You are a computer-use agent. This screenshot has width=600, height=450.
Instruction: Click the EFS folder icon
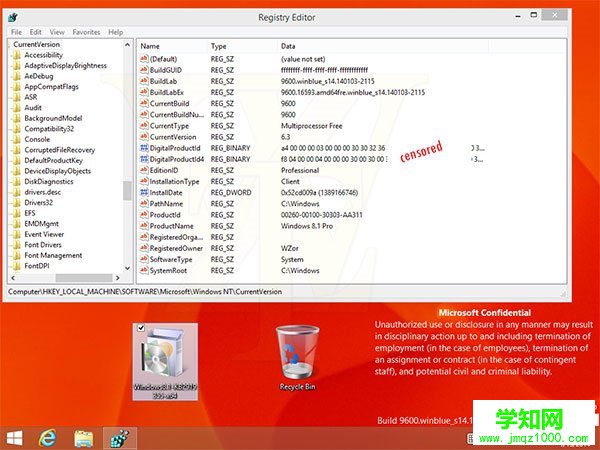coord(16,213)
